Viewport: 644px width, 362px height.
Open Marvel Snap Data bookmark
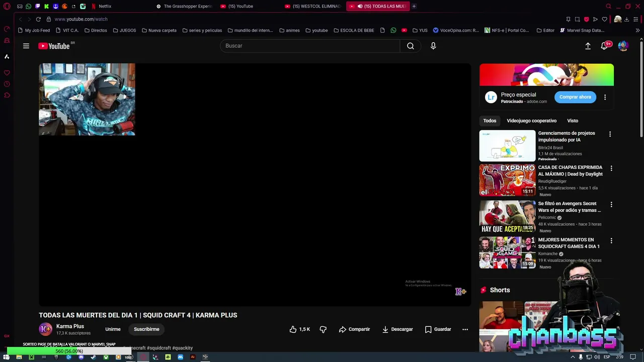582,30
